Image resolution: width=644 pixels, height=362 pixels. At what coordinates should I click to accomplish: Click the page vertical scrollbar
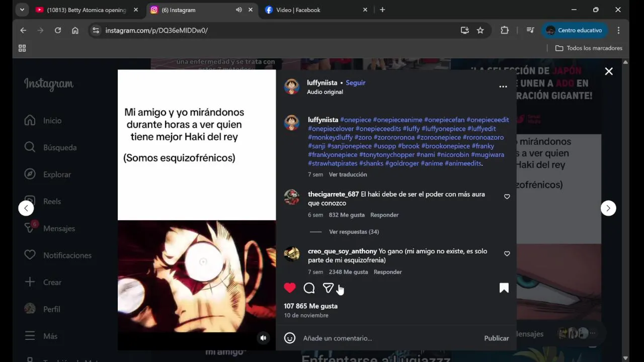coord(625,210)
